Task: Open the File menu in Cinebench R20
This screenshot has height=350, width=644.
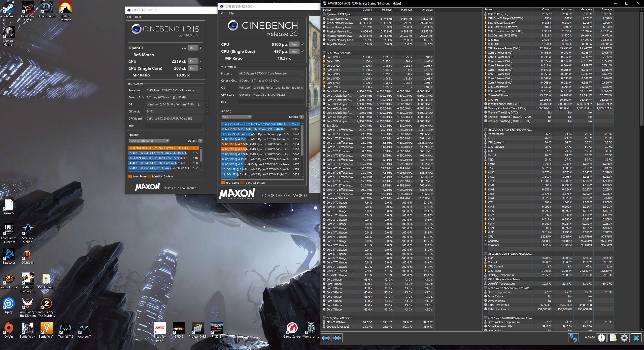Action: [x=221, y=13]
